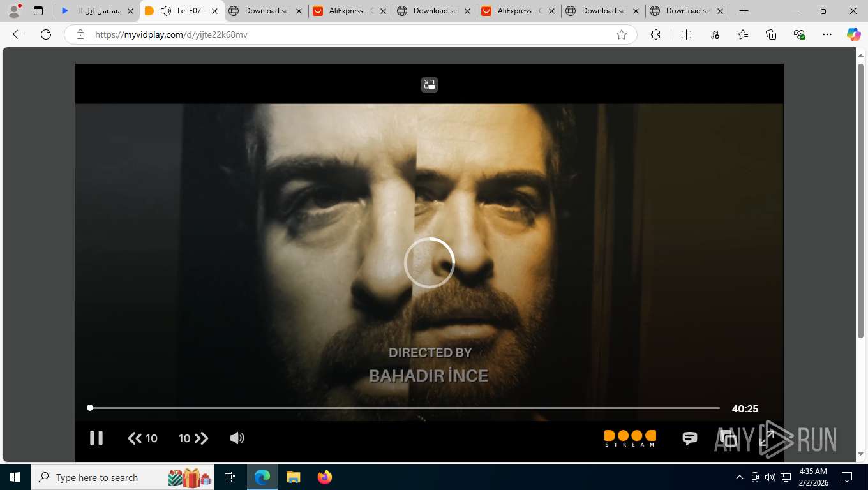Viewport: 868px width, 490px height.
Task: Open the Favorites hub
Action: (743, 34)
